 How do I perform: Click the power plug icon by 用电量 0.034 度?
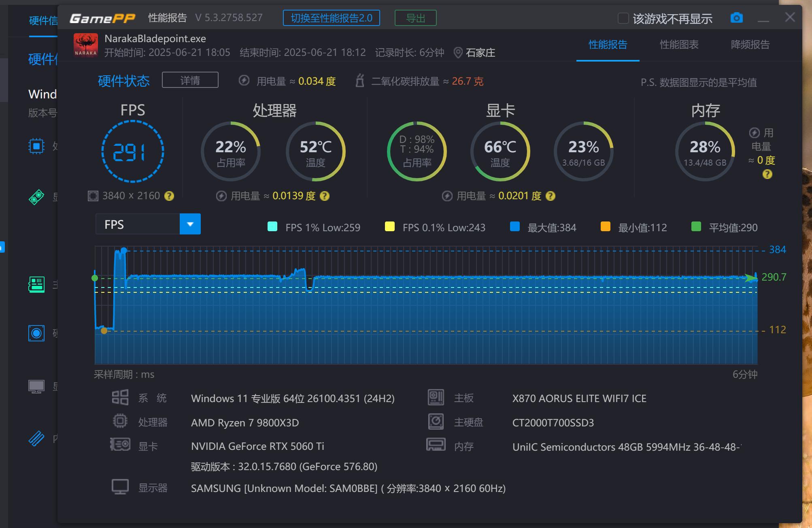(x=244, y=80)
